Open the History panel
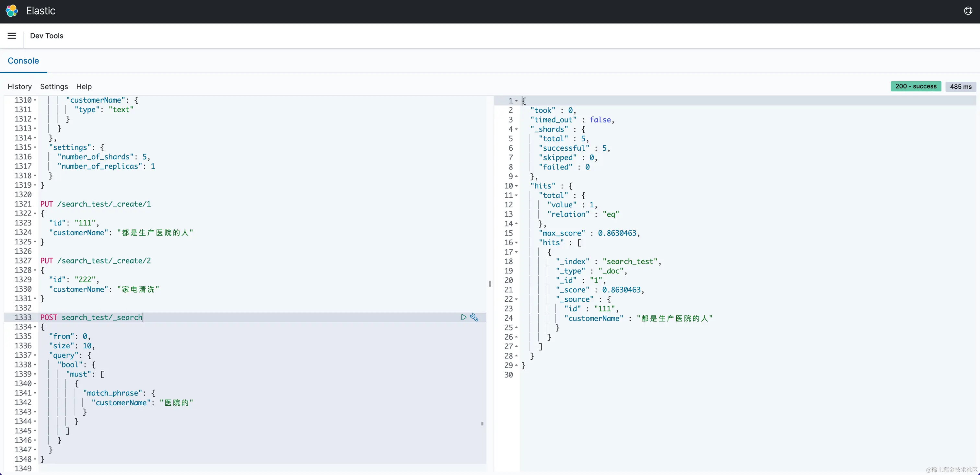The image size is (980, 475). coord(19,86)
